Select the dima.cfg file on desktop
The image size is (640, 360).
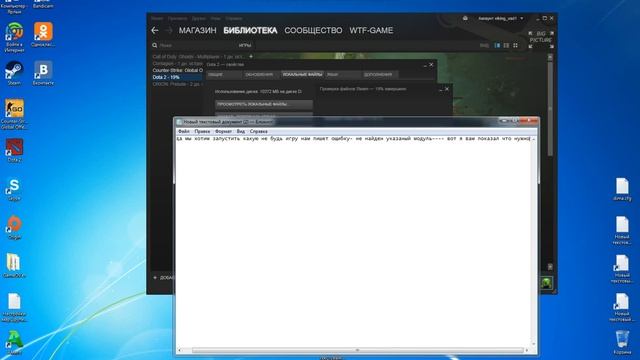[622, 189]
